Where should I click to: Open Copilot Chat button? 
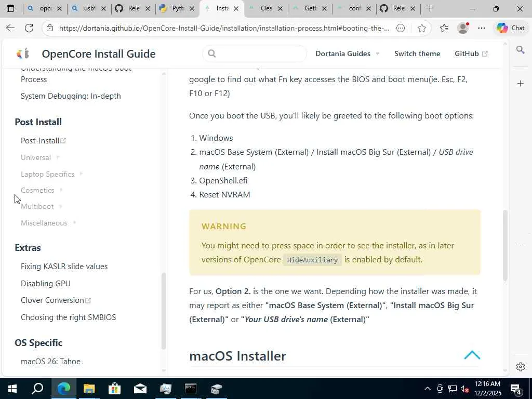[x=510, y=28]
